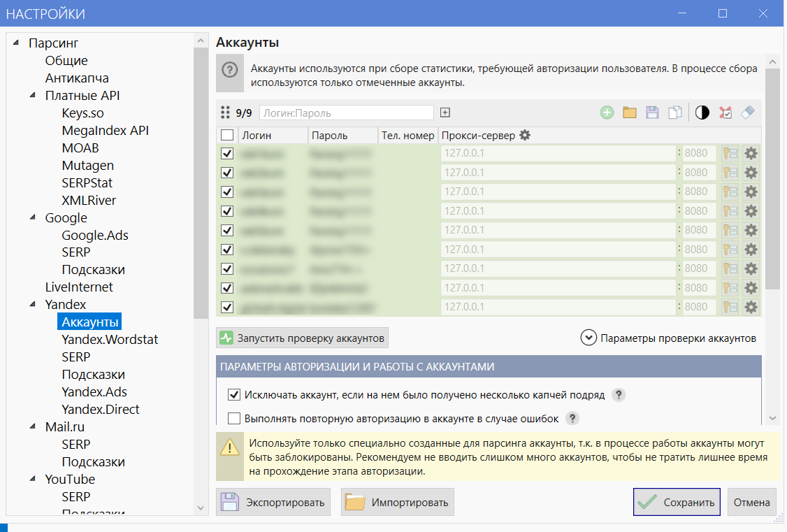
Task: Collapse the Платные API tree node
Action: [x=33, y=95]
